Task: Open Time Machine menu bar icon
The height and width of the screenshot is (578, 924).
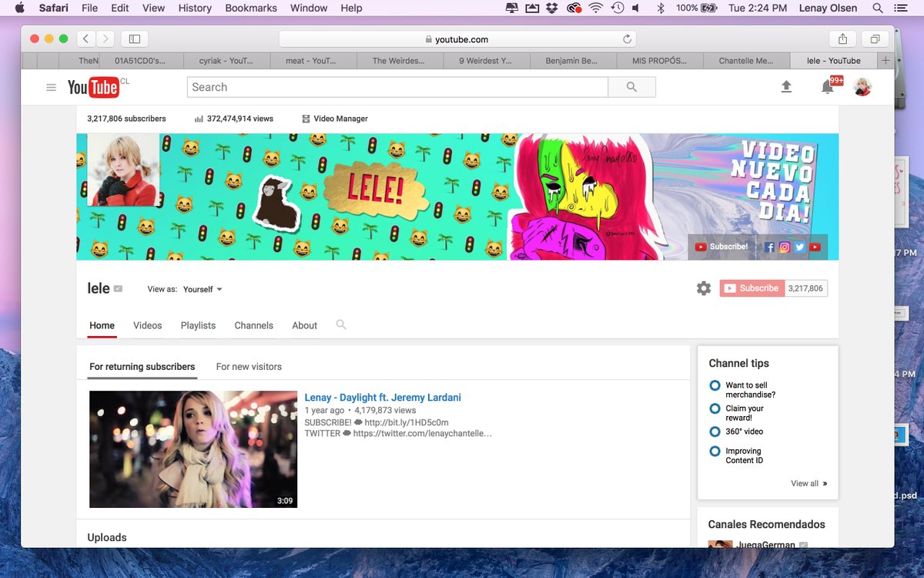Action: tap(617, 8)
